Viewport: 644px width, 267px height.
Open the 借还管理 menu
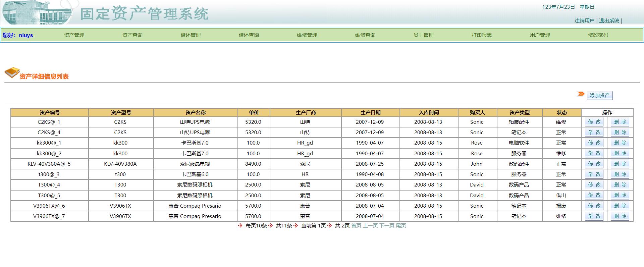(191, 35)
